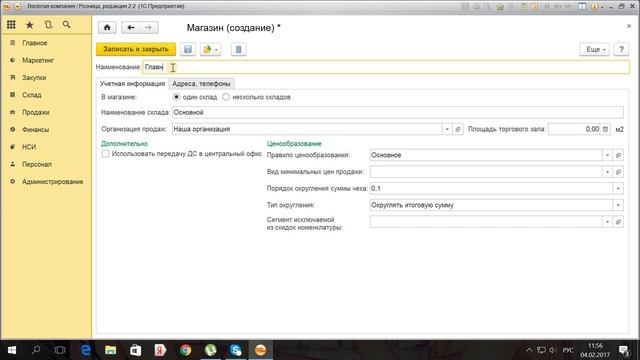Screen dimensions: 640x360
Task: Show hidden tray icons chevron
Action: click(529, 350)
